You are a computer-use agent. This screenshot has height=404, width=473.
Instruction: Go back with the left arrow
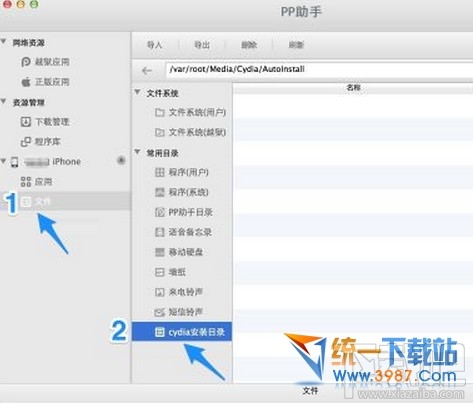click(x=147, y=71)
